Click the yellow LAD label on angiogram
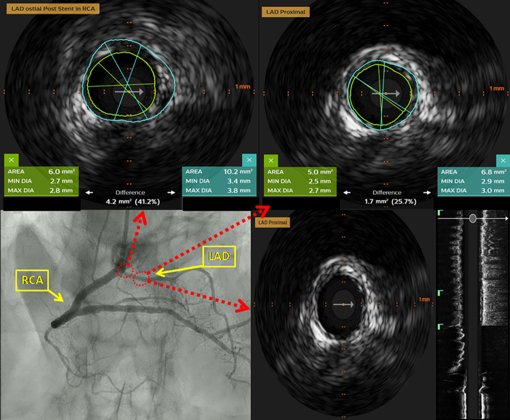 click(219, 256)
